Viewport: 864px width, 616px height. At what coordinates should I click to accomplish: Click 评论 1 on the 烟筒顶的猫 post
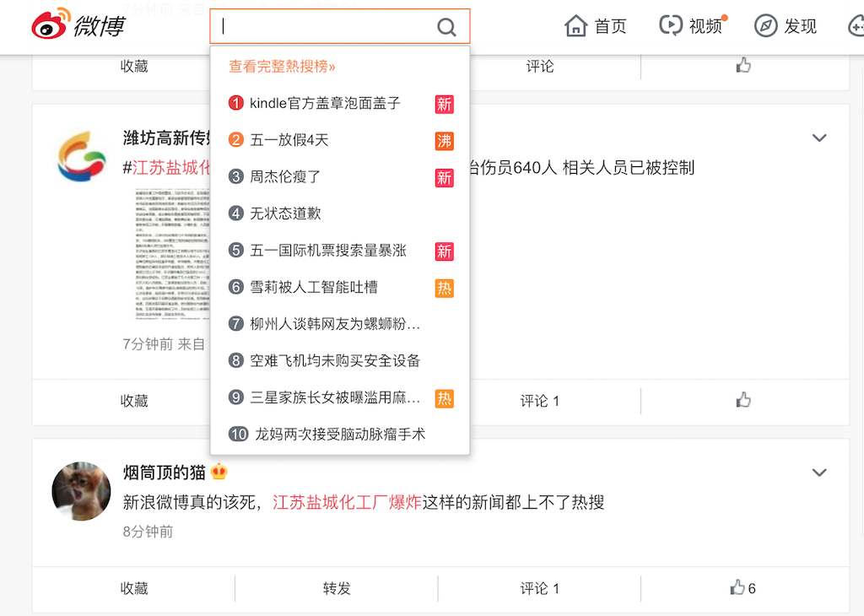coord(539,588)
